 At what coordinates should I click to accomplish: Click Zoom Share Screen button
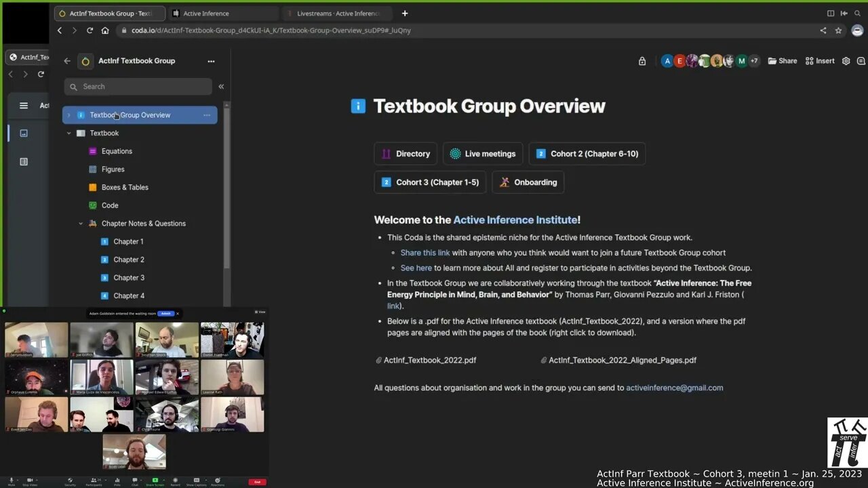click(155, 481)
